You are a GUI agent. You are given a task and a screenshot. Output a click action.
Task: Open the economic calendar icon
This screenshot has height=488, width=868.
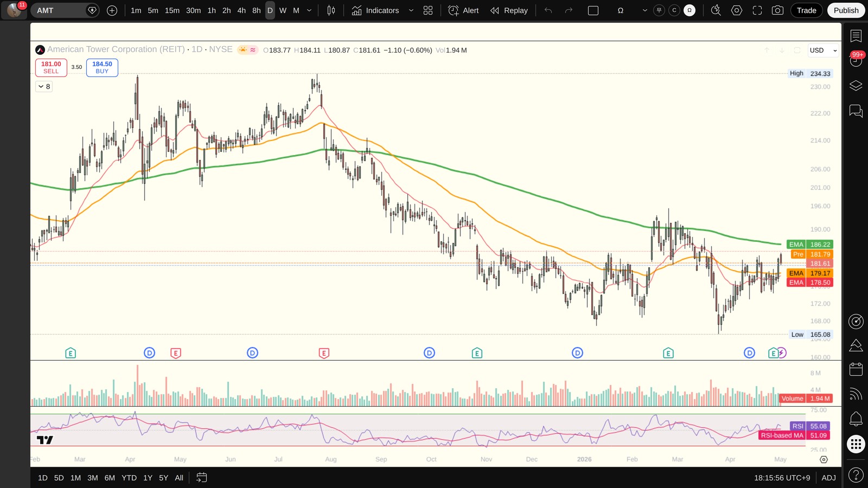pos(856,369)
